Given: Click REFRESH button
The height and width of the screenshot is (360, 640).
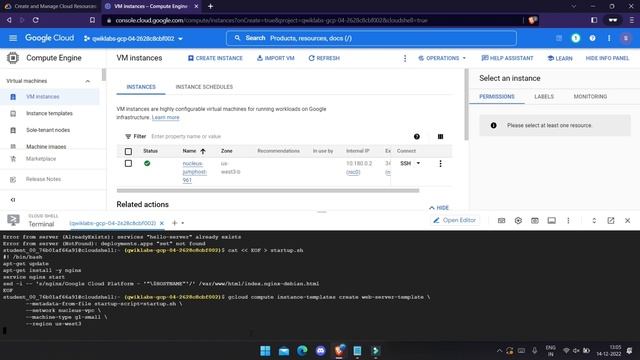Looking at the screenshot, I should click(324, 58).
